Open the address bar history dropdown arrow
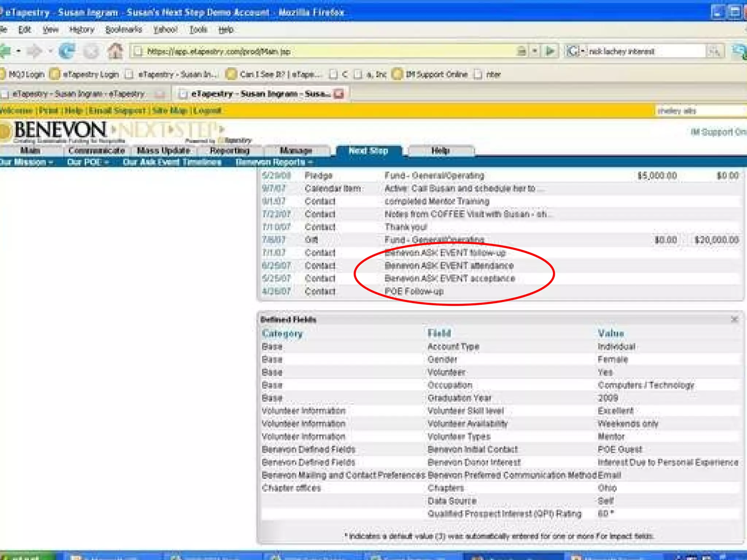This screenshot has width=747, height=560. point(535,51)
